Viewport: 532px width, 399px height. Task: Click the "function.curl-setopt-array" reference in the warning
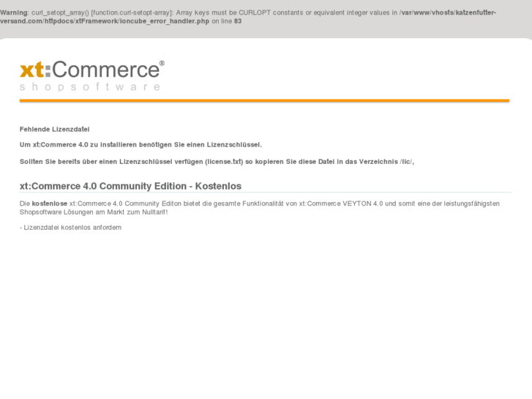tap(132, 12)
